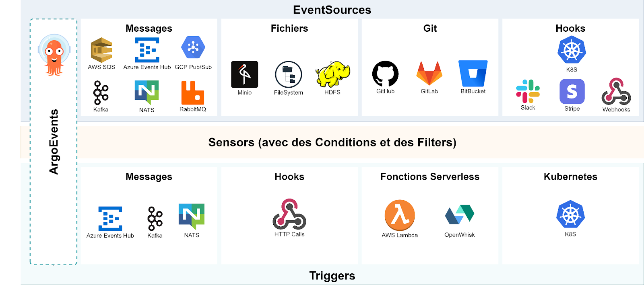This screenshot has width=644, height=285.
Task: Click the Webhooks icon in EventSources
Action: (616, 92)
